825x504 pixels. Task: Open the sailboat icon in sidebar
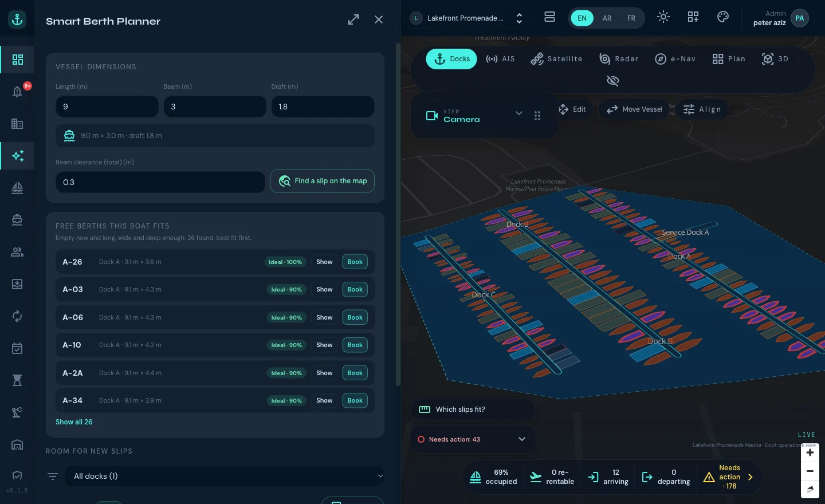tap(18, 188)
